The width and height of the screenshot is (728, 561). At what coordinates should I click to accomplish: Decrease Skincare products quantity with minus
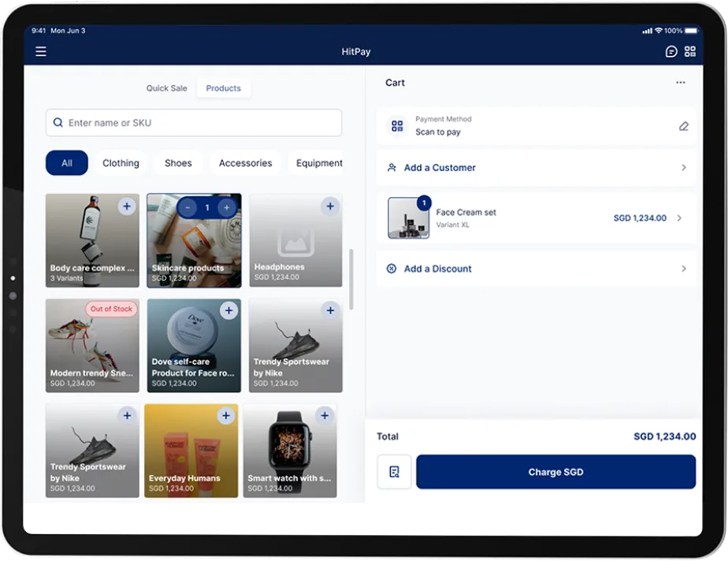(x=188, y=206)
